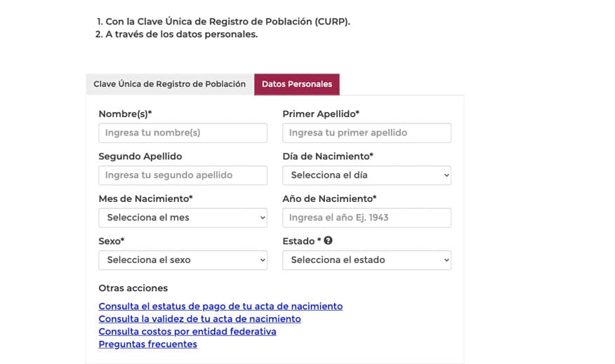Open Consulta el estatus de pago link

pyautogui.click(x=220, y=306)
